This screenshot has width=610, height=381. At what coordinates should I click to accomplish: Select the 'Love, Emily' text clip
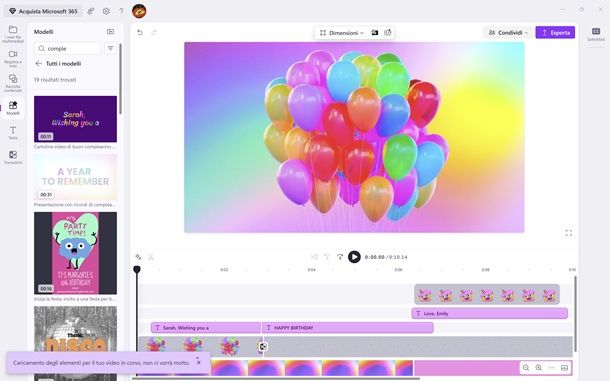[x=490, y=313]
